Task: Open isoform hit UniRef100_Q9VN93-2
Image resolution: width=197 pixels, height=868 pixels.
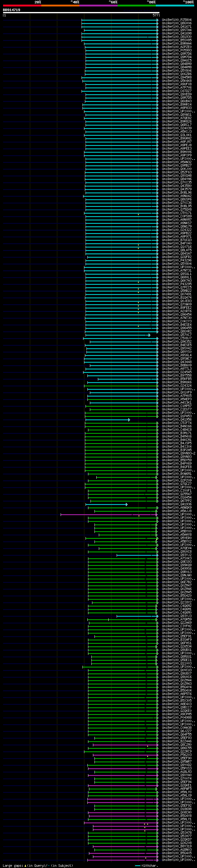Action: pos(179,454)
